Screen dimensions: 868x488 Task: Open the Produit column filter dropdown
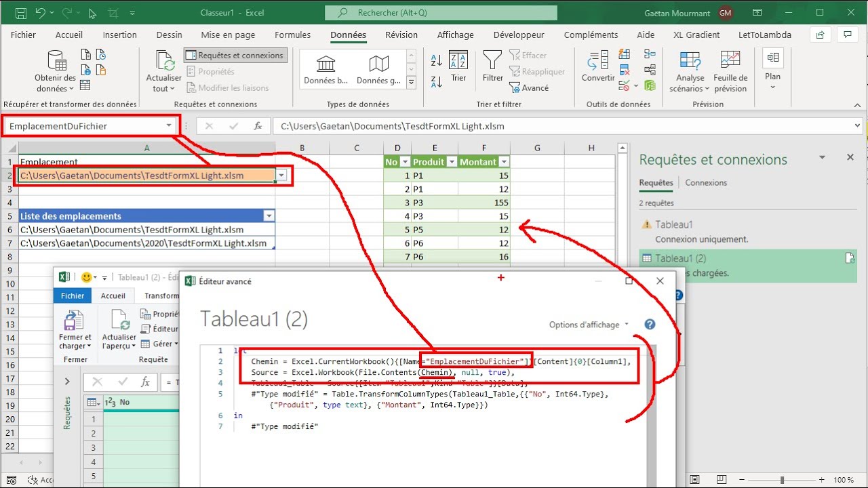click(452, 162)
